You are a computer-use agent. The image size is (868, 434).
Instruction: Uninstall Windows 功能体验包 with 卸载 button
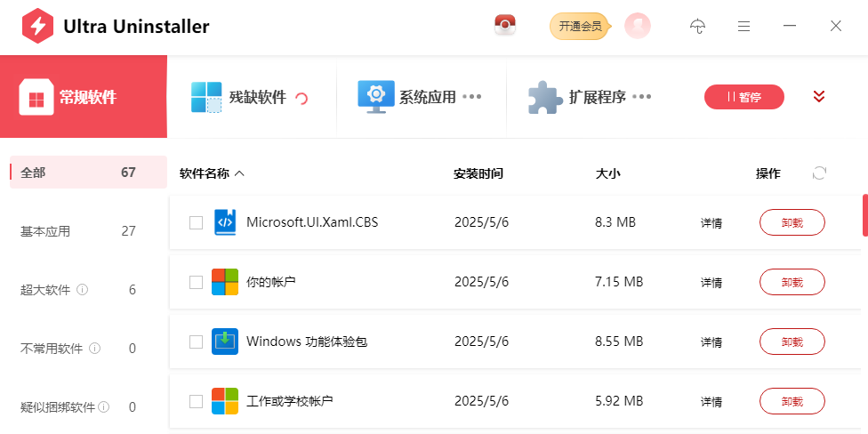click(x=792, y=342)
